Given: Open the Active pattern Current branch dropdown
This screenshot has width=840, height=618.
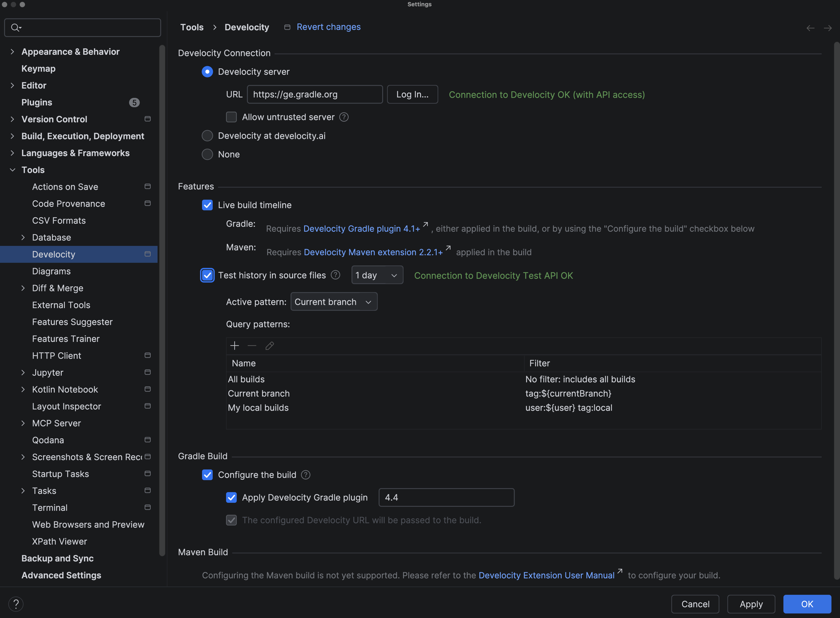Looking at the screenshot, I should point(334,302).
